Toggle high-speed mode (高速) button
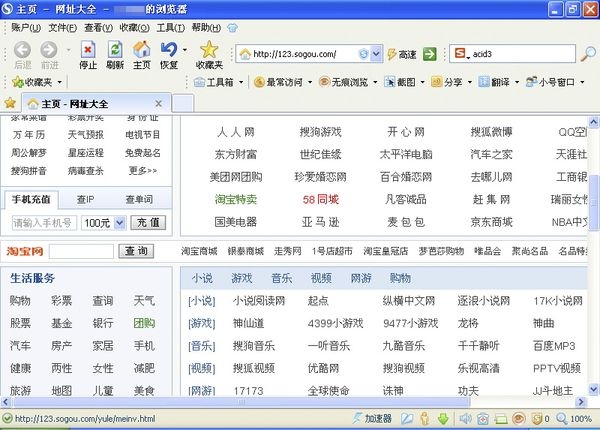Image resolution: width=600 pixels, height=430 pixels. pos(401,53)
